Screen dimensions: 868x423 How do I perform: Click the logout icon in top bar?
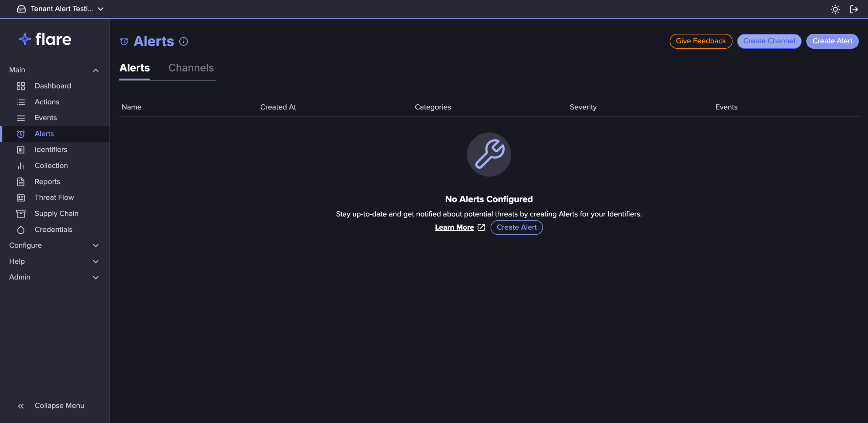[854, 9]
